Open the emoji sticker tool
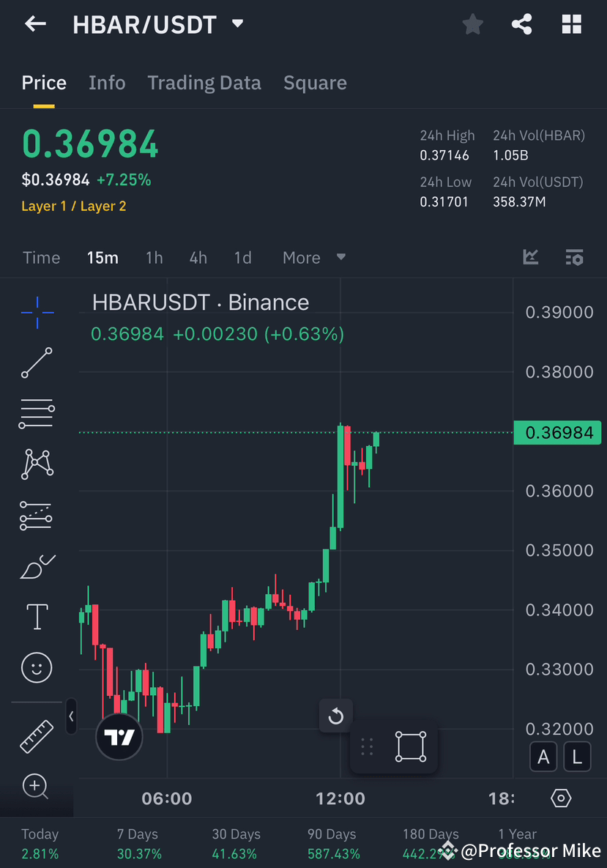This screenshot has width=607, height=868. pyautogui.click(x=37, y=667)
